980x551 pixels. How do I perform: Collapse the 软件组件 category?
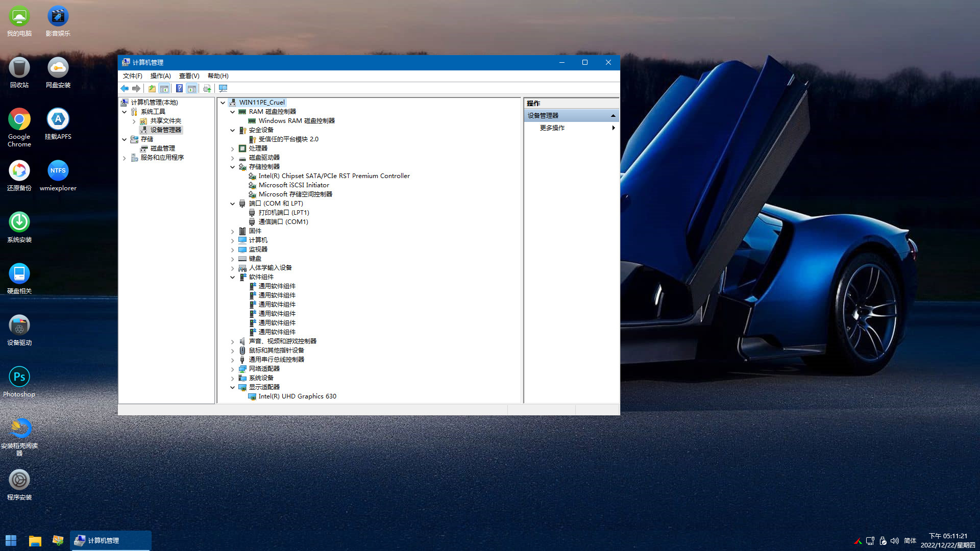click(x=233, y=277)
